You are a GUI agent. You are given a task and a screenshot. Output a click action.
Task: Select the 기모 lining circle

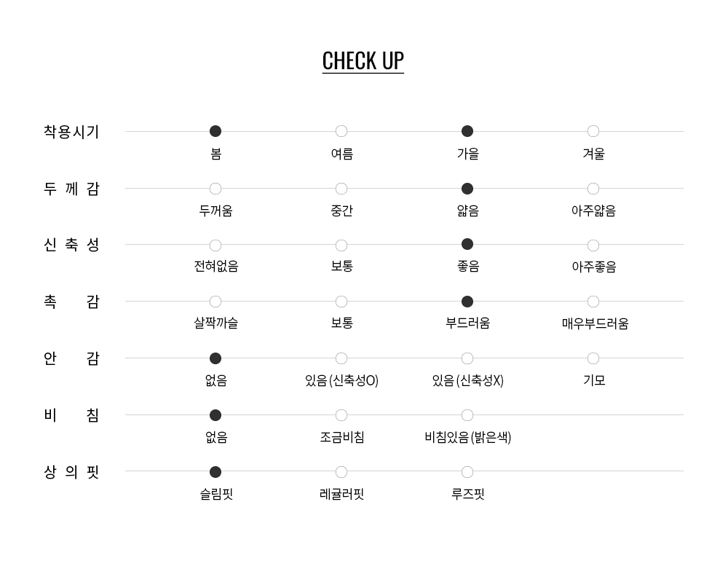(593, 358)
